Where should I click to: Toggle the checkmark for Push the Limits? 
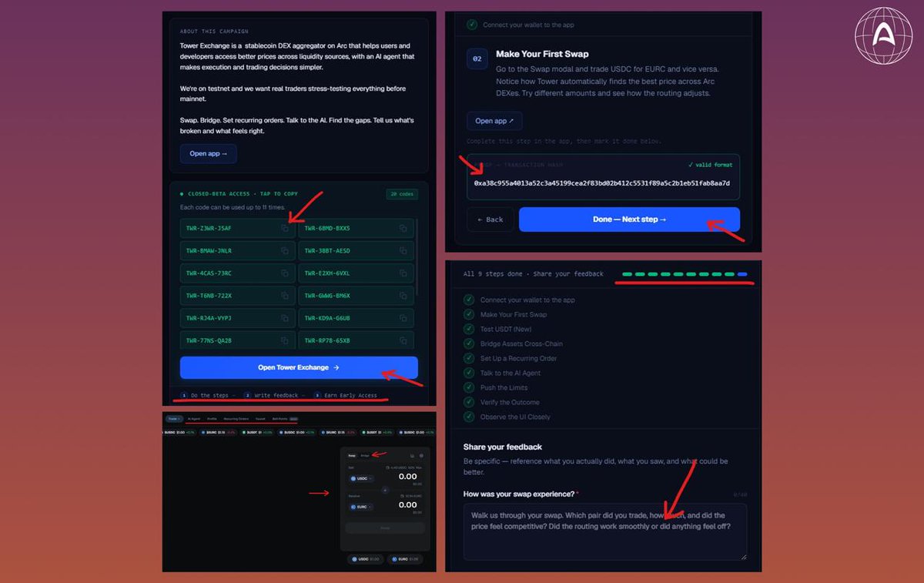tap(469, 387)
